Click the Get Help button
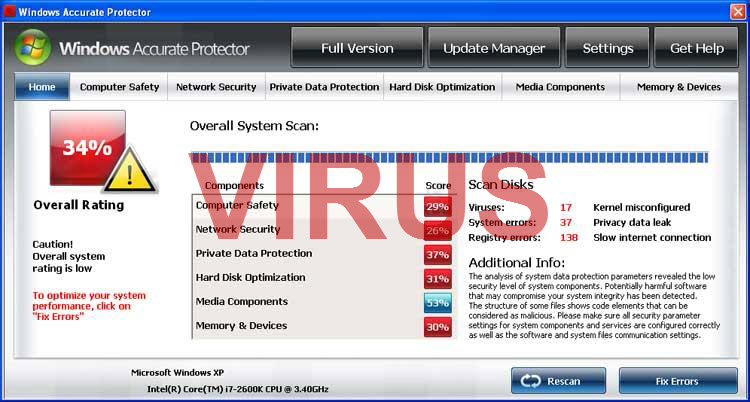 click(x=696, y=47)
